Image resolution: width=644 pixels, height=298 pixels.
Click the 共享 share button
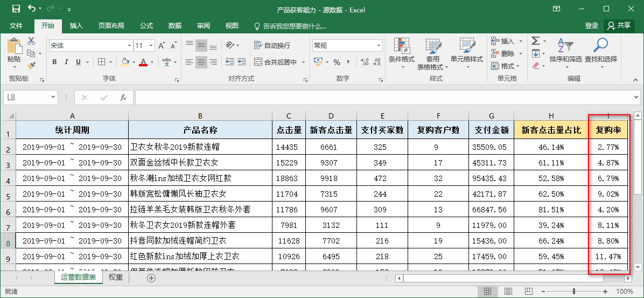point(619,25)
